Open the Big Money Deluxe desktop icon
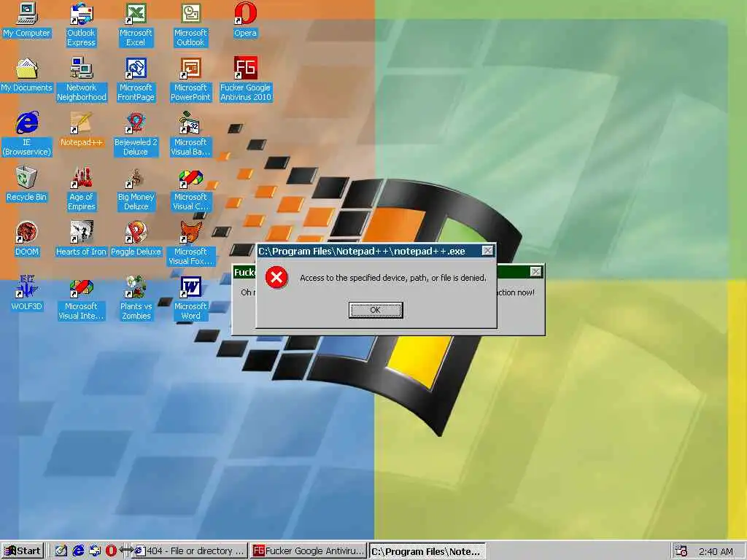 136,189
